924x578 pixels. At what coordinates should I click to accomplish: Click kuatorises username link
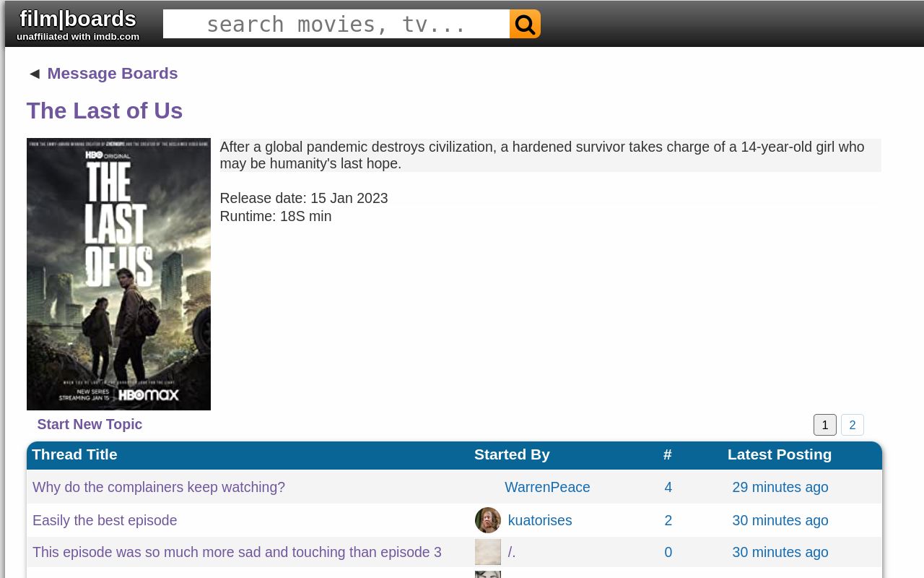pos(540,520)
